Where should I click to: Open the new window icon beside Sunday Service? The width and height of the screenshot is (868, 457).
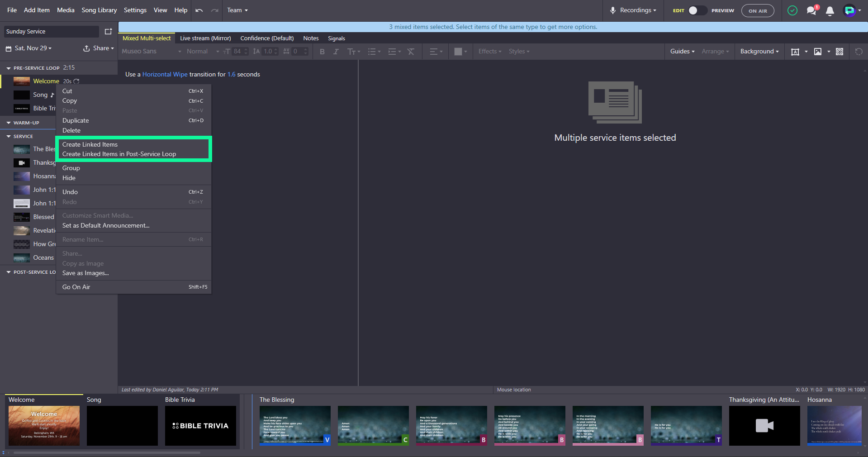[108, 32]
